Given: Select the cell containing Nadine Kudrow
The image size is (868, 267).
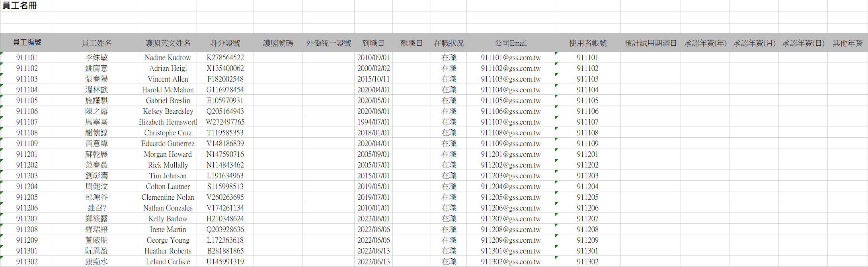Looking at the screenshot, I should point(168,58).
